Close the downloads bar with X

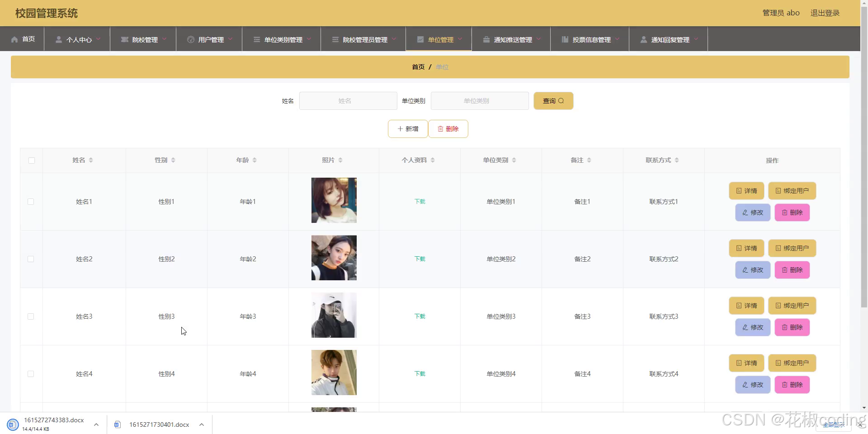[861, 425]
